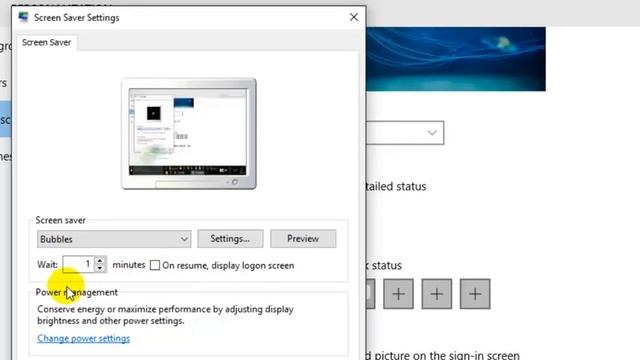Click the lock screen background preview image
Image resolution: width=640 pixels, height=360 pixels.
click(456, 59)
